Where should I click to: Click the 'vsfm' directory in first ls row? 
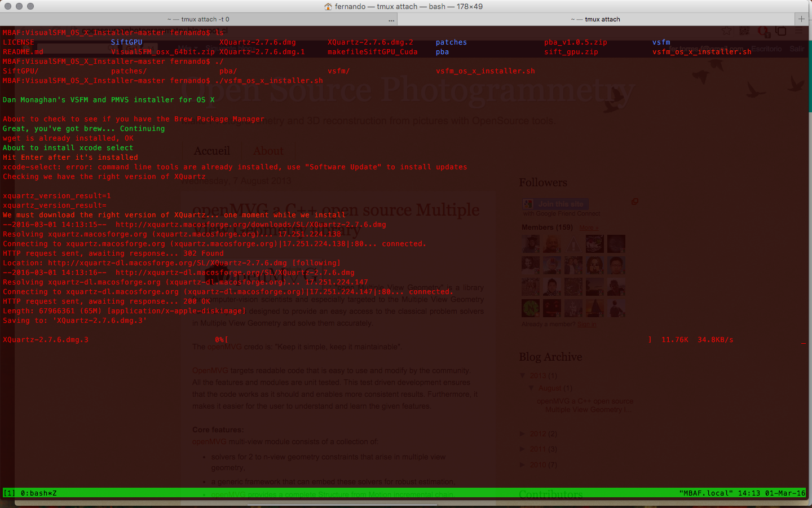(661, 42)
